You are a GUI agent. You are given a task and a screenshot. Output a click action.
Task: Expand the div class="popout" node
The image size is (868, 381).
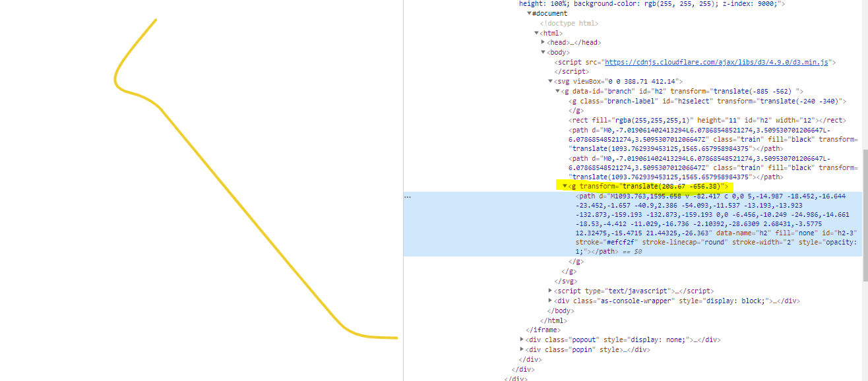click(x=522, y=339)
